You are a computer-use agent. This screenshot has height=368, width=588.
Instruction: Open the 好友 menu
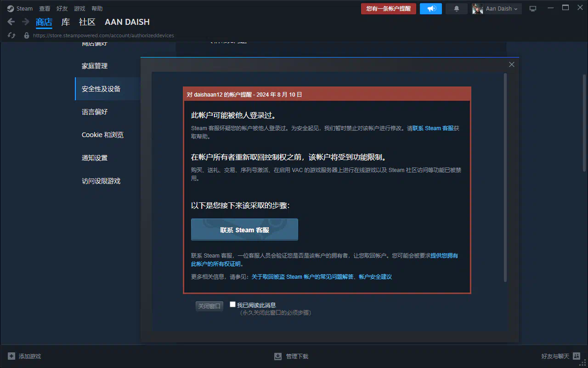62,9
